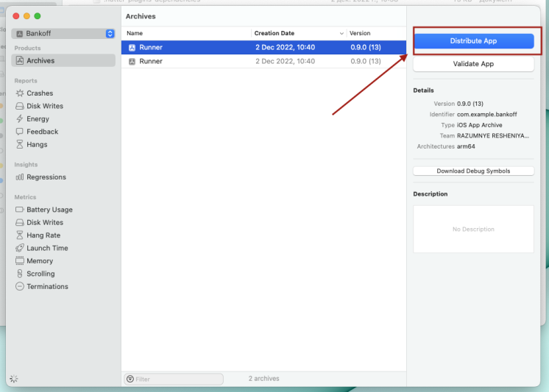549x392 pixels.
Task: Click the Crashes icon in sidebar
Action: [20, 93]
